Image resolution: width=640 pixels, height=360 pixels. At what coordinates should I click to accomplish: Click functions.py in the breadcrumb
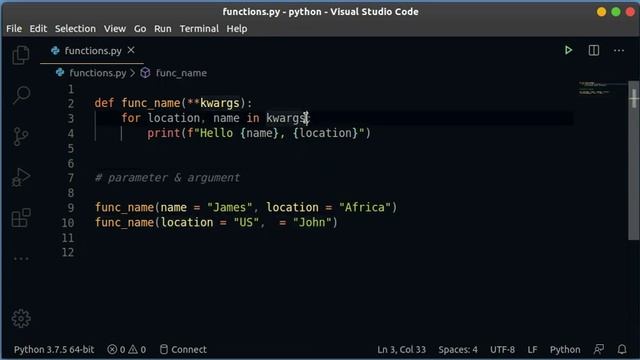[x=98, y=73]
